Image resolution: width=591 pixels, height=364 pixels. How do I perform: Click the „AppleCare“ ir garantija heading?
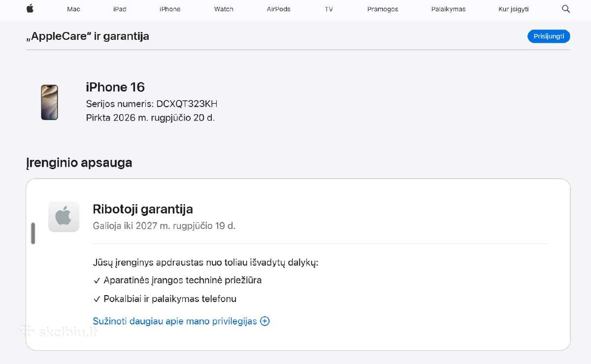(x=88, y=36)
